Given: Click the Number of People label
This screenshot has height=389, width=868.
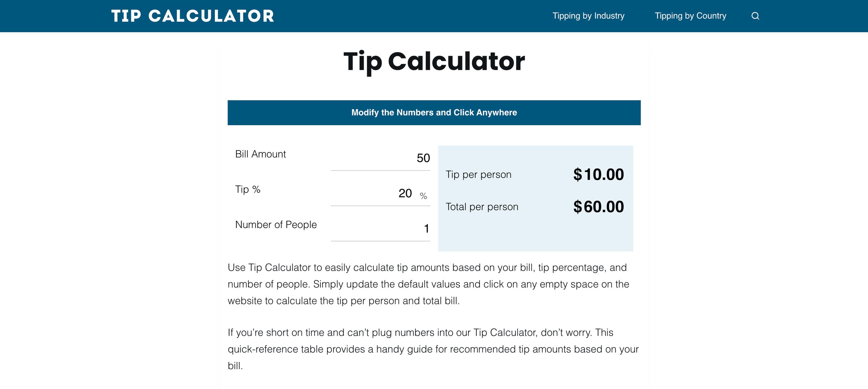Looking at the screenshot, I should [x=276, y=224].
